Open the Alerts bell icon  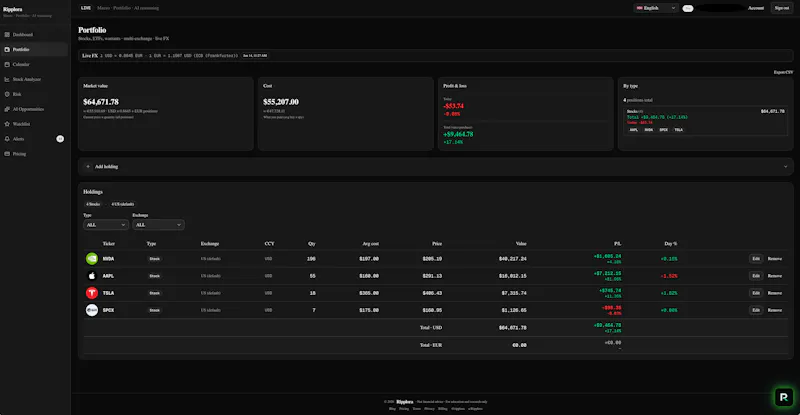tap(7, 138)
